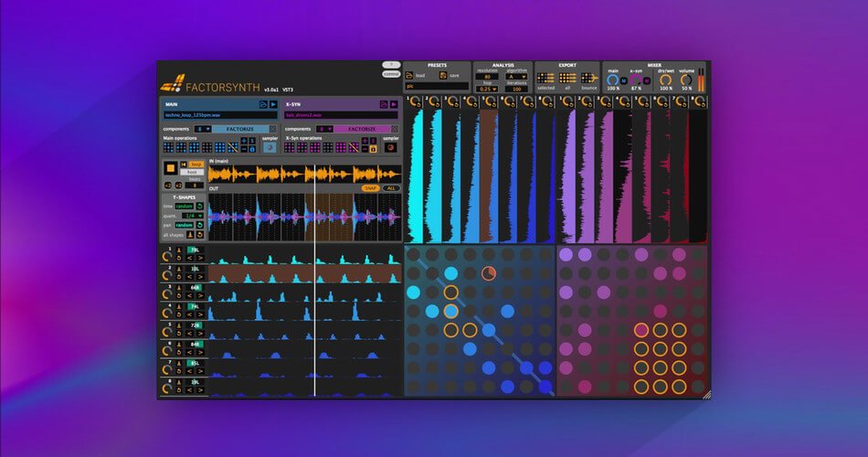Select the diagonal-slash Main operations grid icon
This screenshot has height=457, width=868.
click(x=233, y=147)
